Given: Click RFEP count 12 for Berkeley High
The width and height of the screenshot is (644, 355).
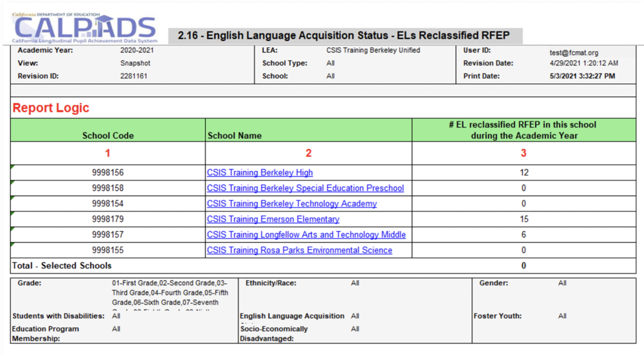Looking at the screenshot, I should click(524, 173).
